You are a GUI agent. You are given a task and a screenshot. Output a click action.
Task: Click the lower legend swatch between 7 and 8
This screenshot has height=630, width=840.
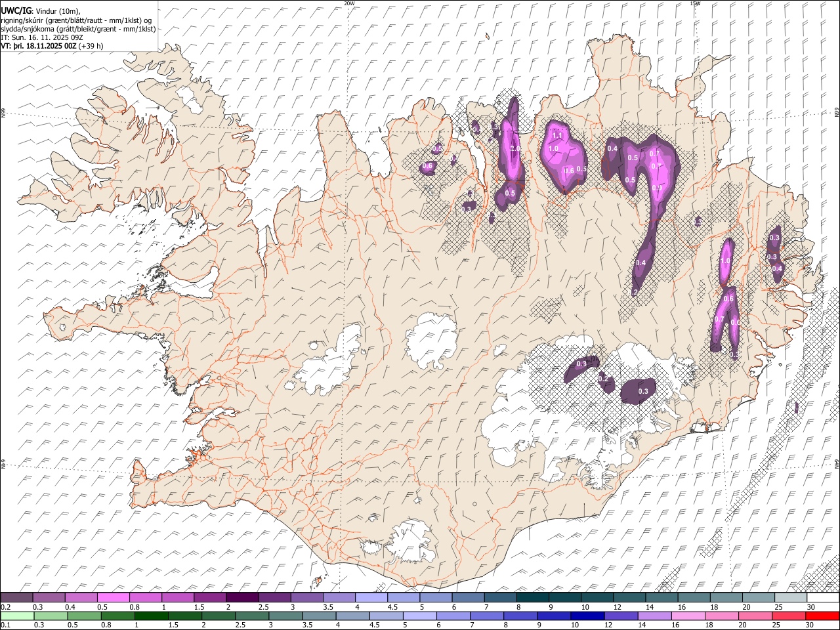(x=487, y=616)
